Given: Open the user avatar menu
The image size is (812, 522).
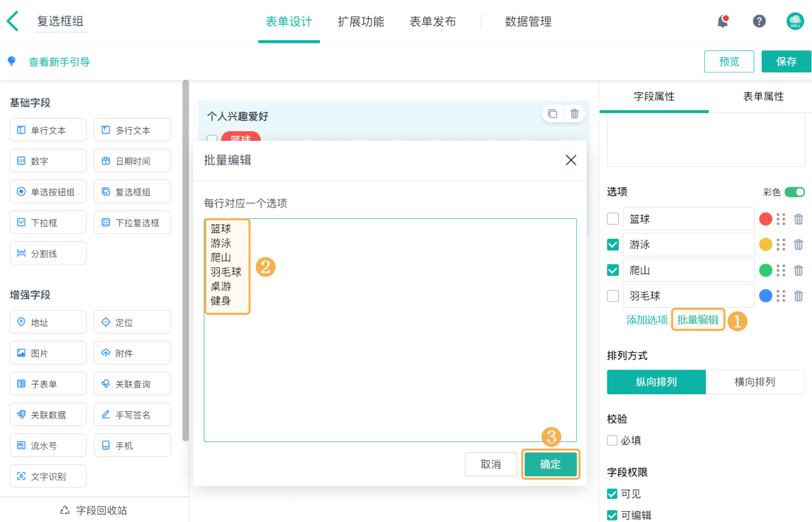Looking at the screenshot, I should [x=795, y=21].
